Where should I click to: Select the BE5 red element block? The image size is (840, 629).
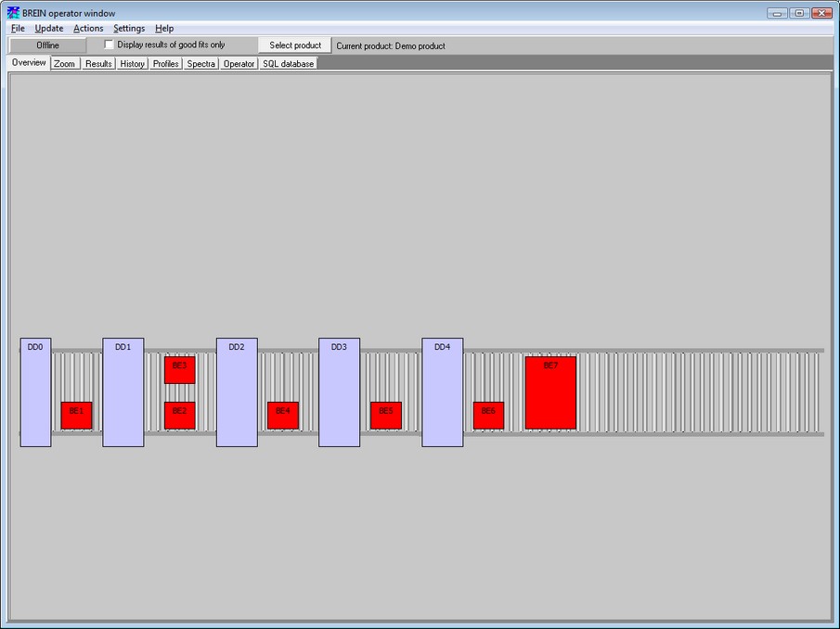385,416
